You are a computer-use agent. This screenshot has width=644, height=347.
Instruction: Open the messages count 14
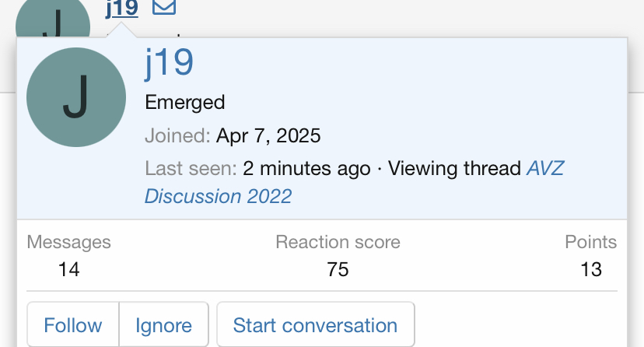[69, 270]
